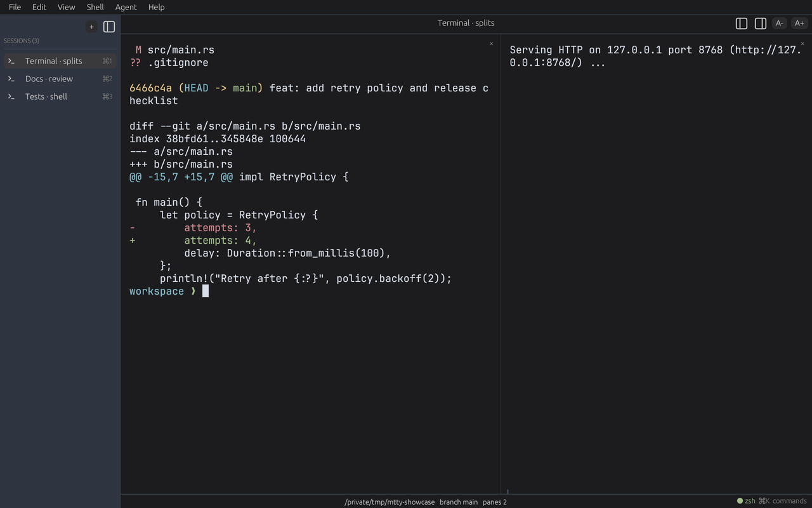
Task: Click the hunk header @@ -15,7 +15,7 @@
Action: point(181,177)
